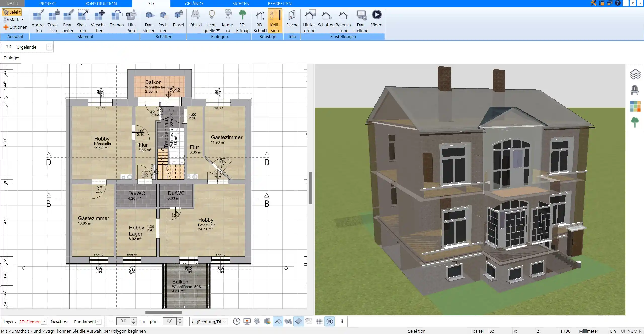Screen dimensions: 644x334
Task: Click the clock icon in bottom toolbar
Action: (236, 321)
